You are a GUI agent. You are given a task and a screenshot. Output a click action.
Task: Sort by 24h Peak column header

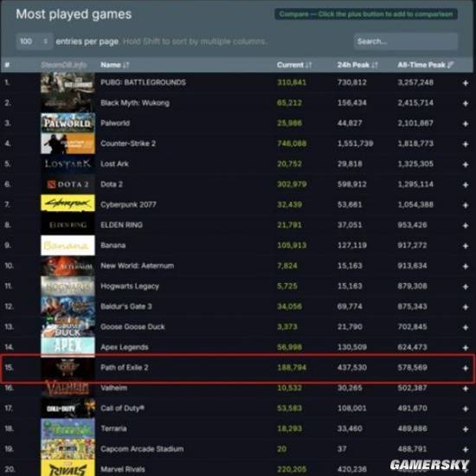click(x=357, y=65)
